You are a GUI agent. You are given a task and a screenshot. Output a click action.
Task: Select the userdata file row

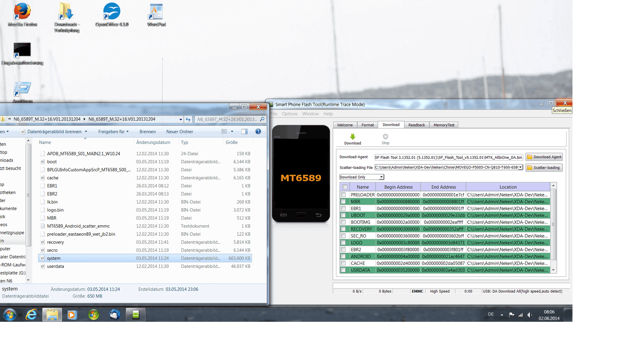pyautogui.click(x=145, y=266)
